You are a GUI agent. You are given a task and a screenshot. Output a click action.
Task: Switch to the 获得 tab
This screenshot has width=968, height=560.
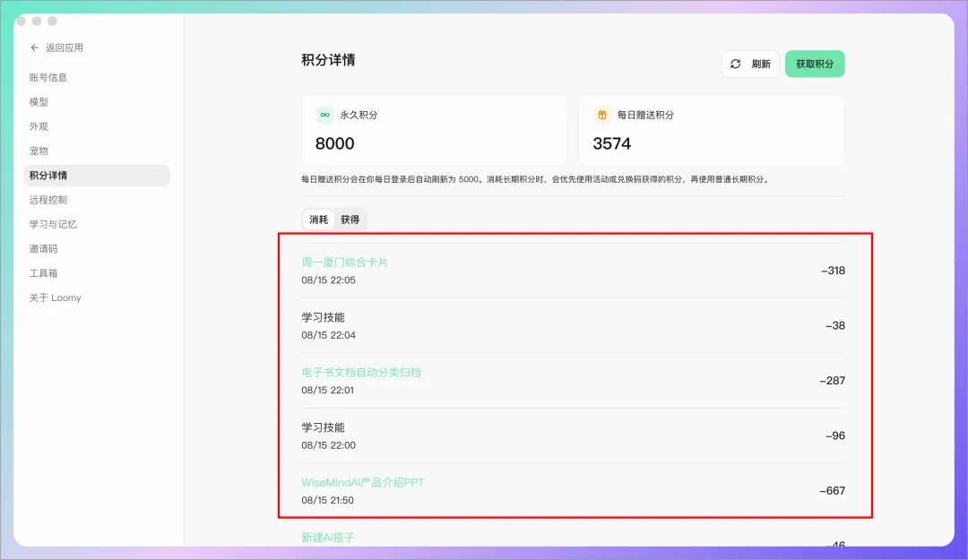tap(350, 220)
